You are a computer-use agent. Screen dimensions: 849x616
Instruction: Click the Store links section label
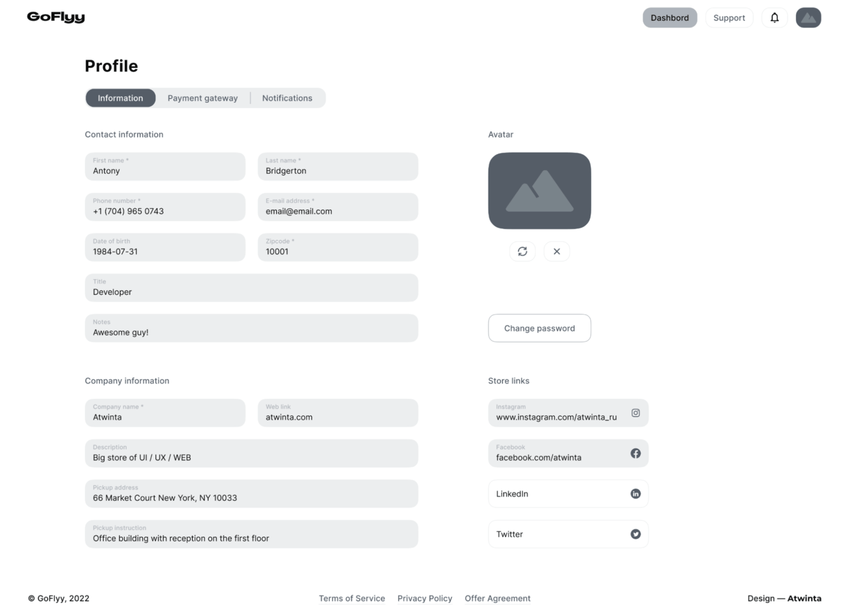(509, 380)
